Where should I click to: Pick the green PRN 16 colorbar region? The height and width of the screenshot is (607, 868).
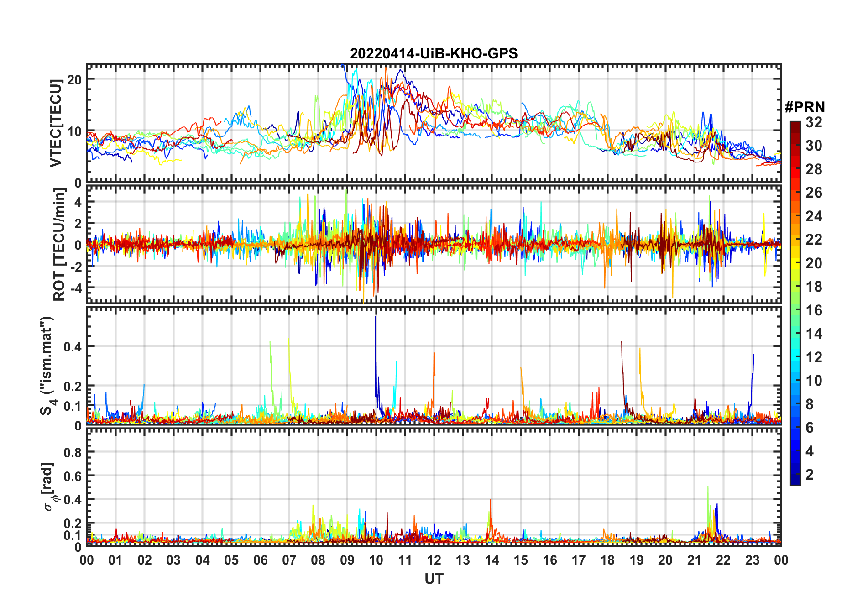pyautogui.click(x=795, y=310)
